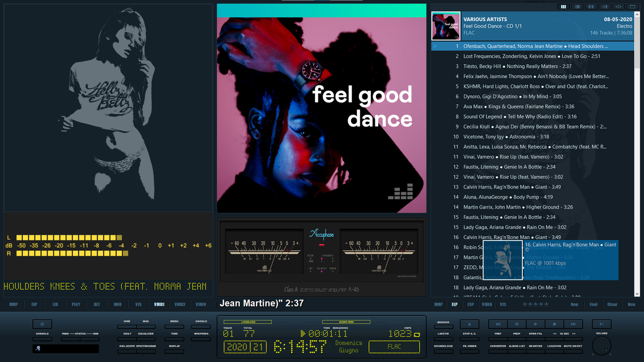Click the Find playlist link
The width and height of the screenshot is (644, 362).
[x=594, y=304]
